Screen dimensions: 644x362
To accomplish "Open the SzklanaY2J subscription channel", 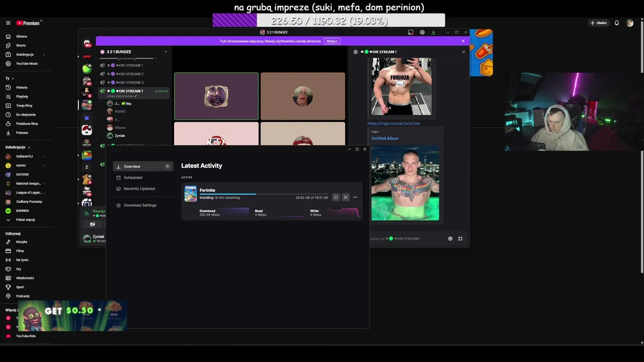I will click(x=24, y=156).
